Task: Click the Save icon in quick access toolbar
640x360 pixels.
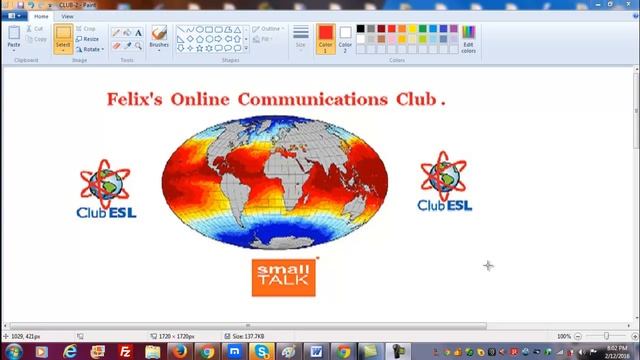Action: pyautogui.click(x=20, y=5)
